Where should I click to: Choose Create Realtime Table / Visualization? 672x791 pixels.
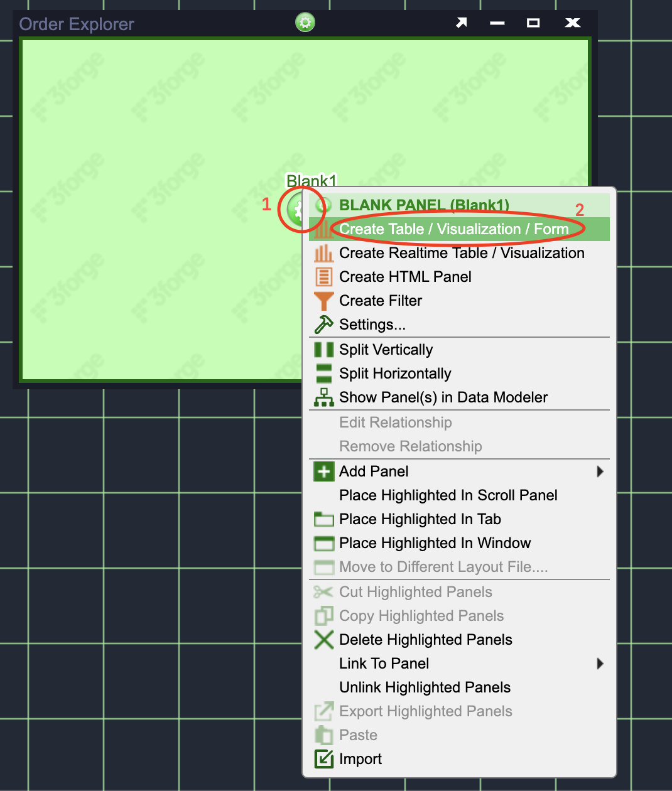462,253
